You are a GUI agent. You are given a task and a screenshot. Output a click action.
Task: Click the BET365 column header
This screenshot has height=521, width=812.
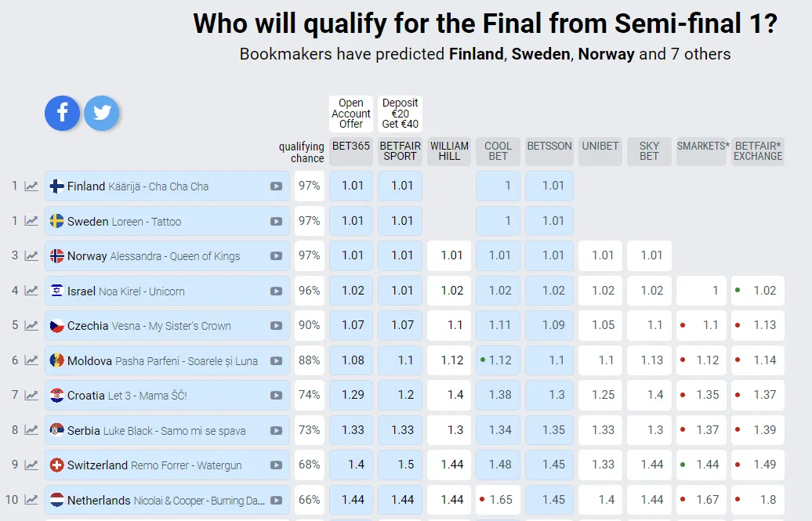351,151
